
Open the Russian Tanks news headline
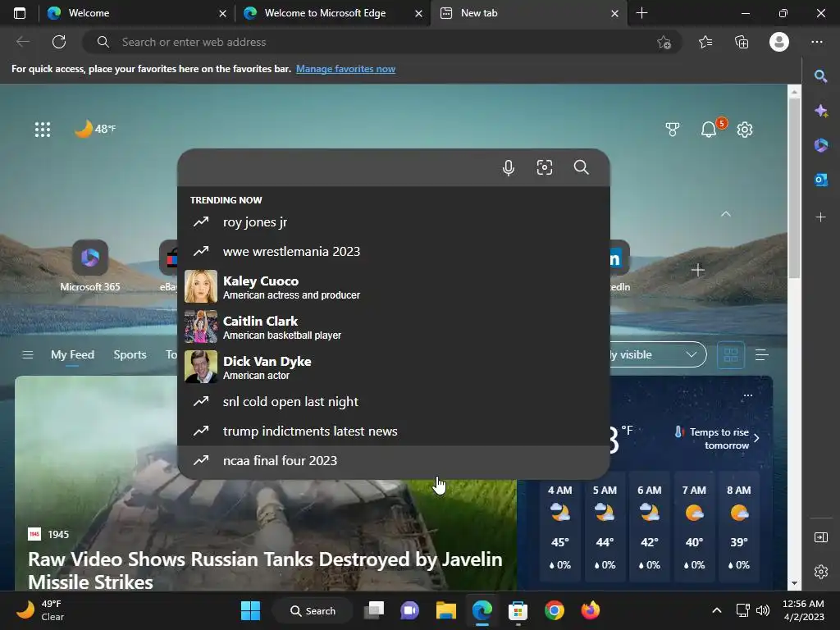click(x=265, y=571)
